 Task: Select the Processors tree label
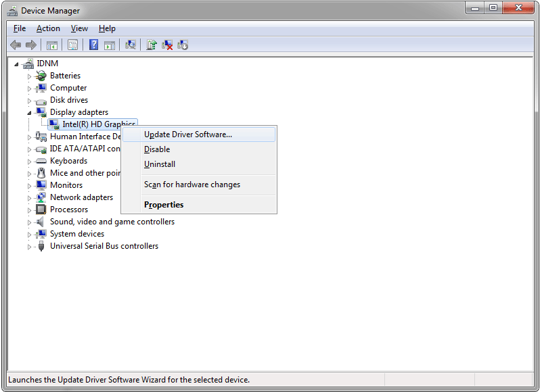[69, 210]
